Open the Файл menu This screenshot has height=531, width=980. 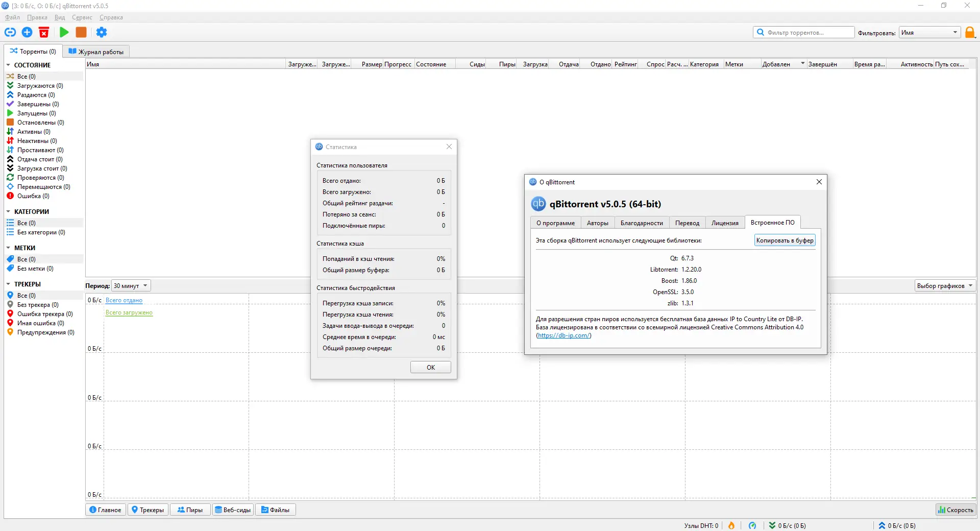point(13,17)
